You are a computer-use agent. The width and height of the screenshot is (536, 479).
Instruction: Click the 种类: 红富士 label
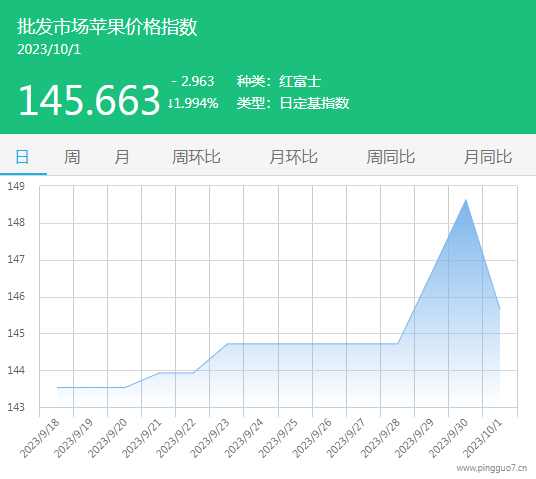pyautogui.click(x=279, y=81)
